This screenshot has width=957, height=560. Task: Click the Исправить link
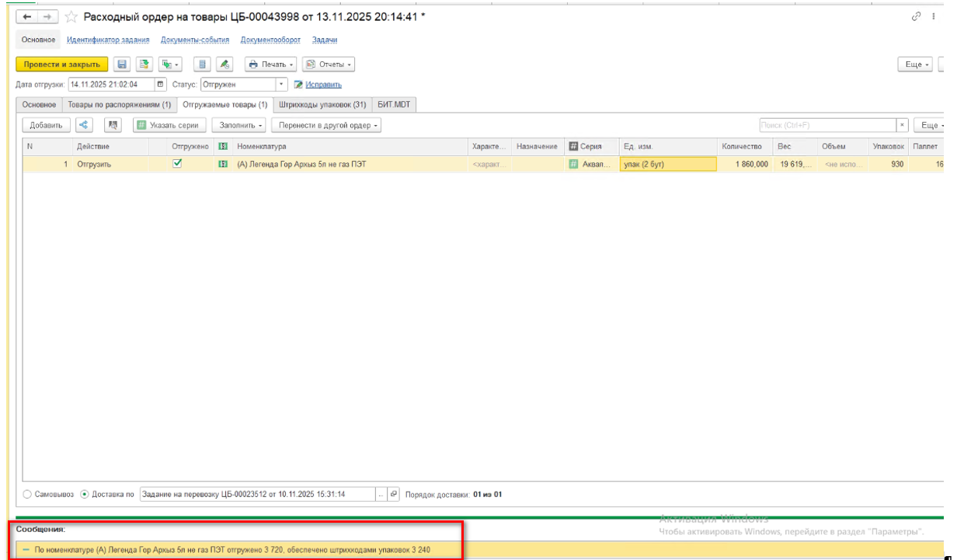click(323, 85)
